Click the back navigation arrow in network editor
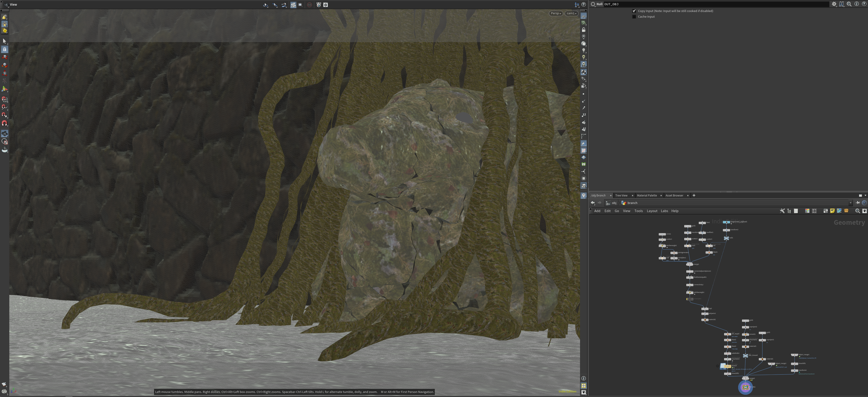 point(593,203)
